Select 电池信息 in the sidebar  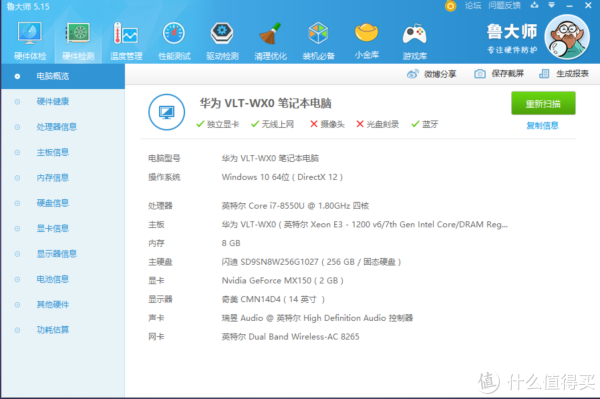coord(53,279)
